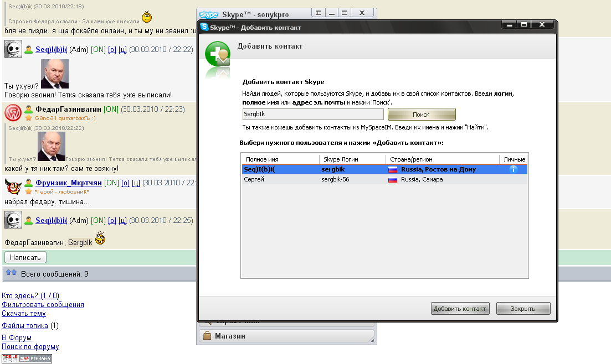Image resolution: width=611 pixels, height=364 pixels.
Task: Click the Поиск button in the Skype dialog
Action: coord(422,115)
